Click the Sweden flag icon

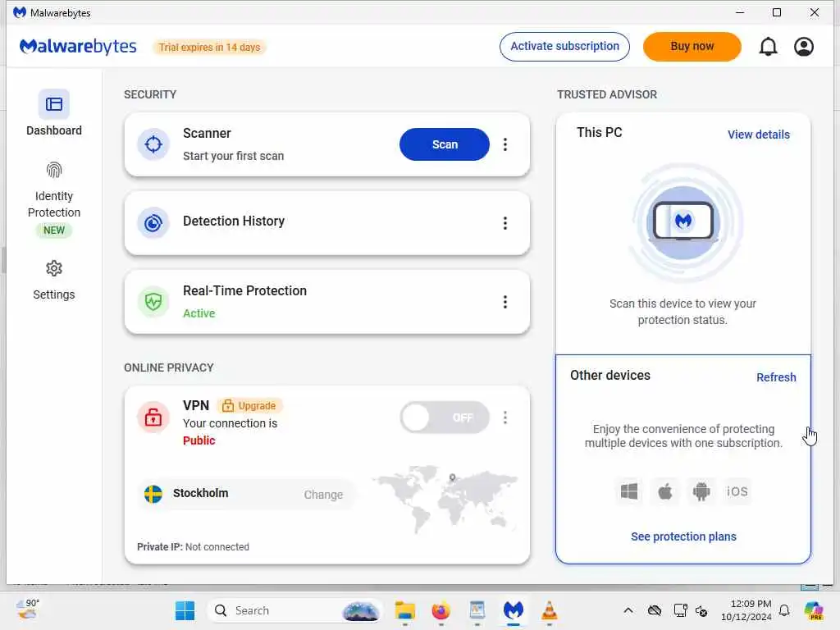[153, 494]
